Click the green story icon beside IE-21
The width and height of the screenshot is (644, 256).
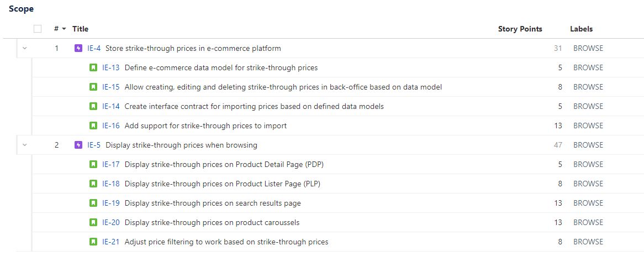pyautogui.click(x=93, y=242)
